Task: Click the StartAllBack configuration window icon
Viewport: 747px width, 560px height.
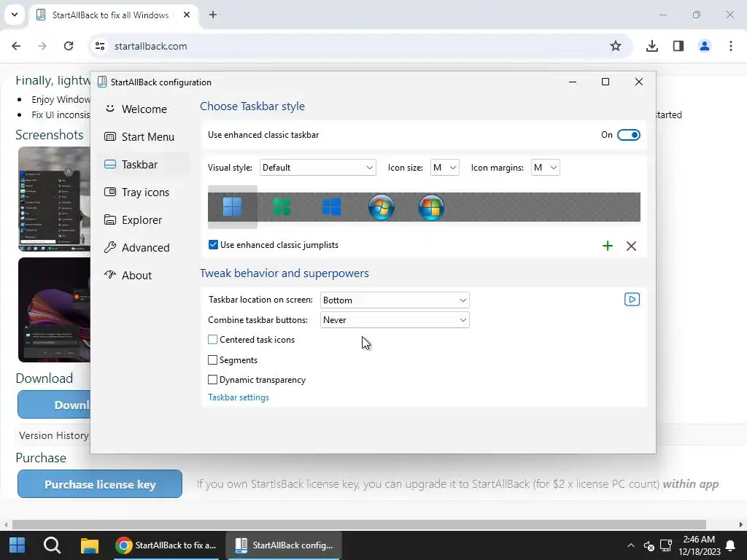Action: pos(102,82)
